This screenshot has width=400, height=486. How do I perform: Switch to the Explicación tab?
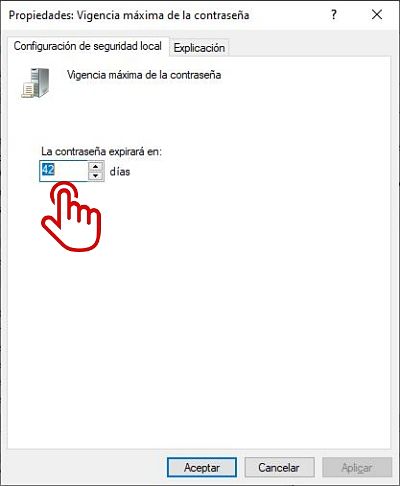coord(199,48)
